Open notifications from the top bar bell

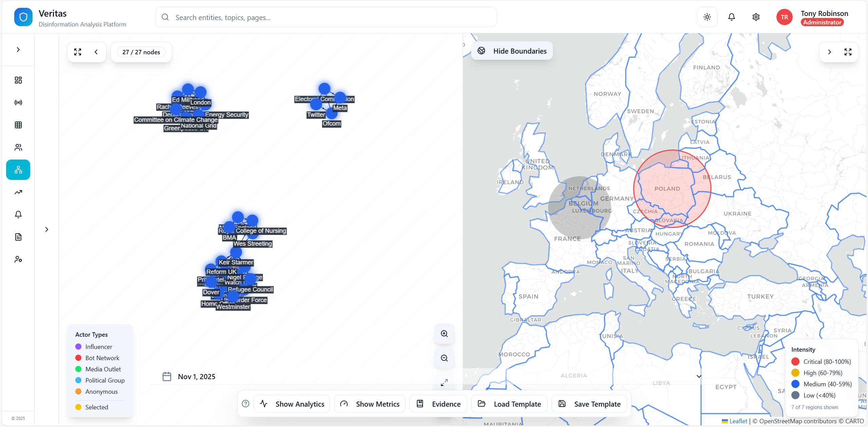pyautogui.click(x=731, y=17)
